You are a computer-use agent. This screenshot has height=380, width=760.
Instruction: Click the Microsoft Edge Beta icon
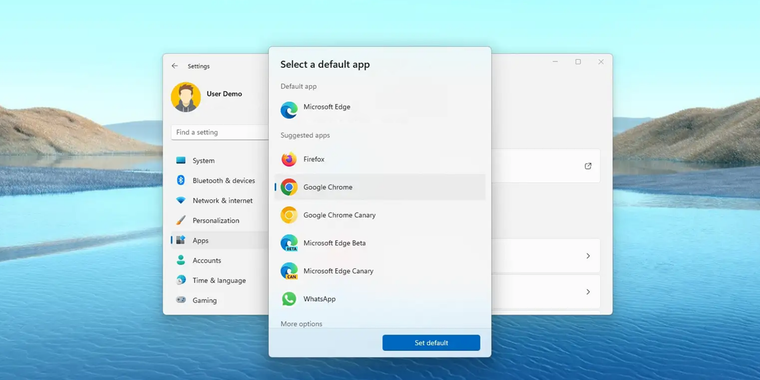point(289,243)
